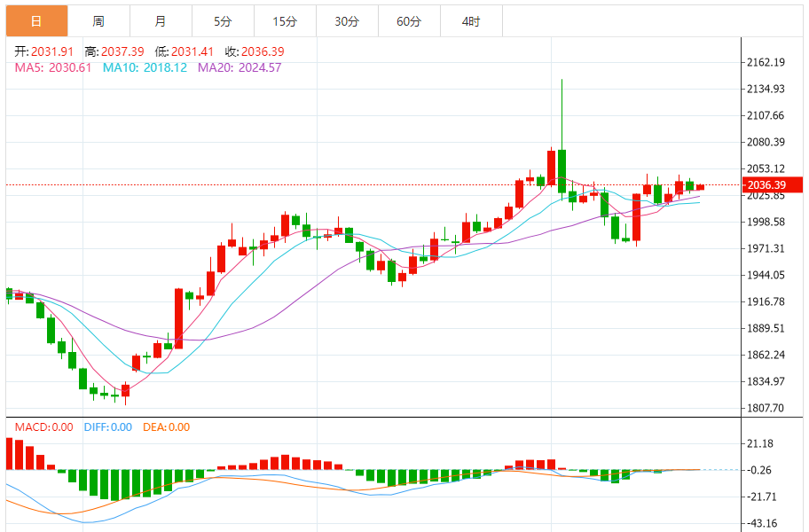Click the high price 2037.39
This screenshot has height=532, width=809.
(122, 51)
